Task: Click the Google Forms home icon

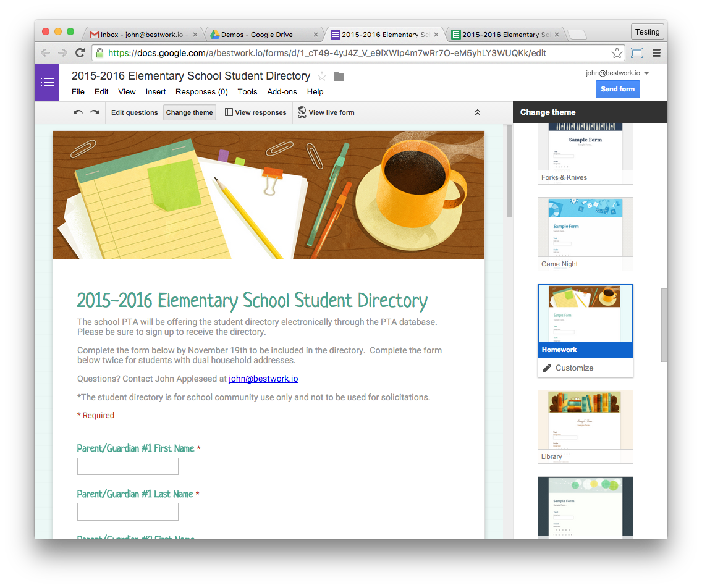Action: pos(47,82)
